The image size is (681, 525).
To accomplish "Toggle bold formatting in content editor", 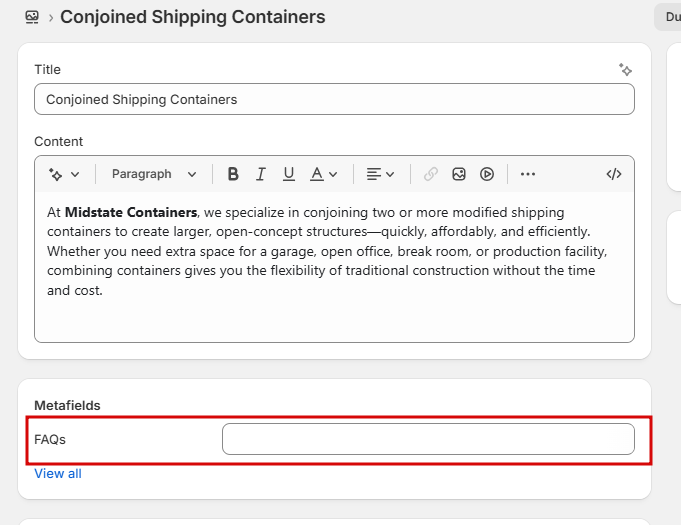I will tap(233, 174).
